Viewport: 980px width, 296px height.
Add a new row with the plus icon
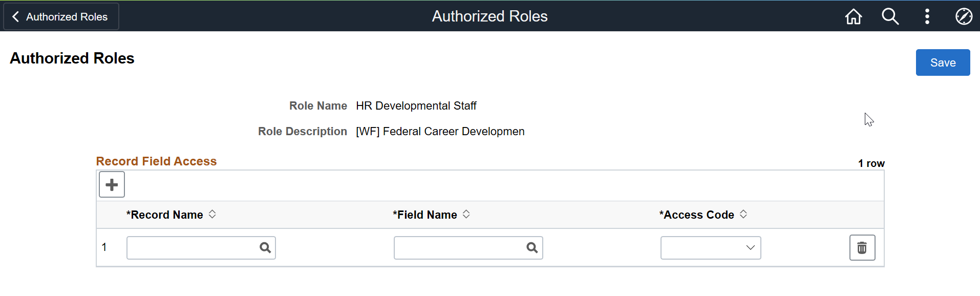(x=111, y=184)
